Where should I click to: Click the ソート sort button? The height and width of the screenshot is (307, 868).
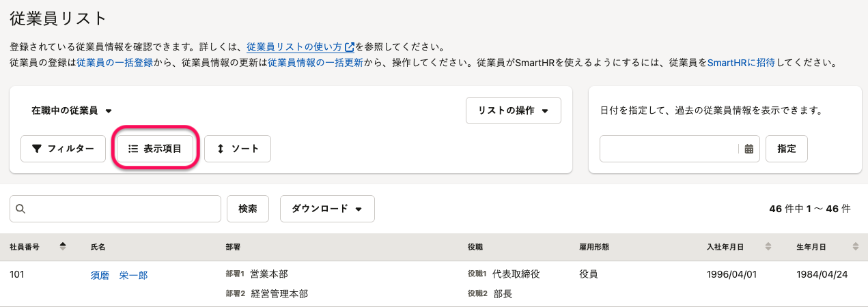point(237,149)
